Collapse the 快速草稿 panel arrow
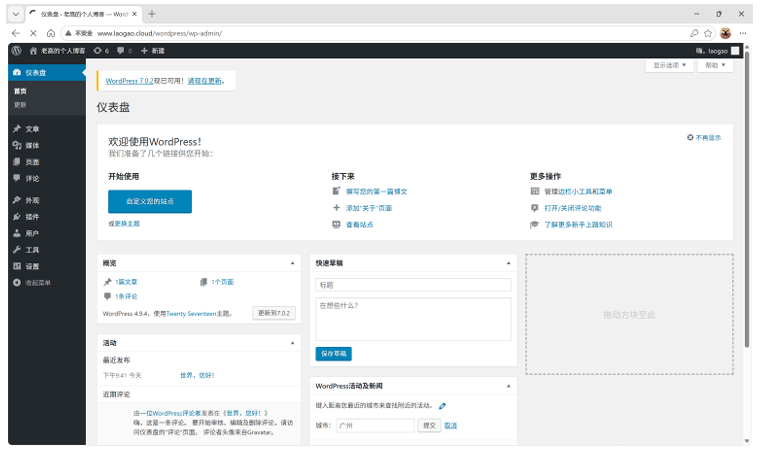The height and width of the screenshot is (452, 762). click(508, 263)
